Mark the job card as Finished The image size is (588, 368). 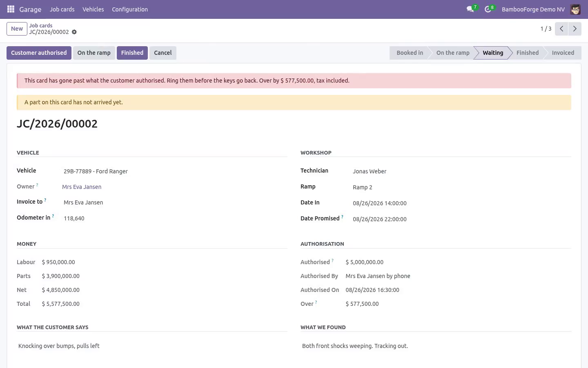tap(132, 53)
